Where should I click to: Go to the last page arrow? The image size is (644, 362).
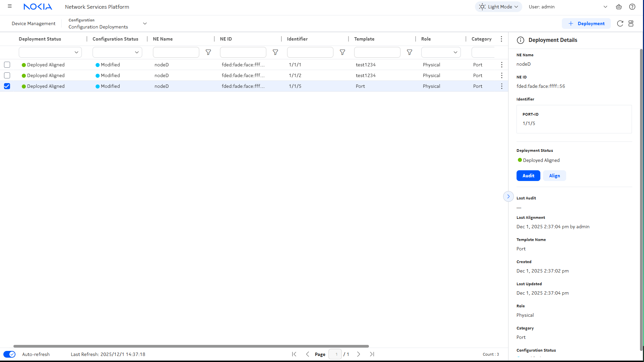372,354
